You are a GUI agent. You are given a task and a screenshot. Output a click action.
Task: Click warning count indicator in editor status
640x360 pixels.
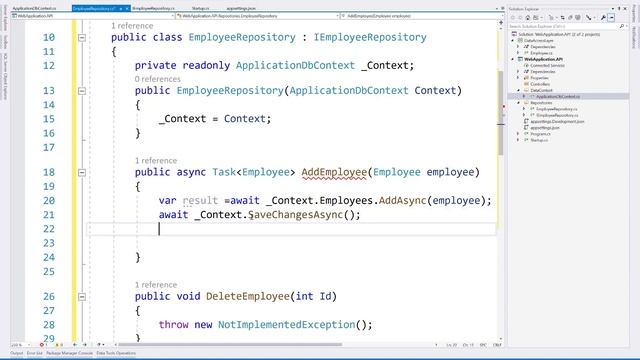59,345
